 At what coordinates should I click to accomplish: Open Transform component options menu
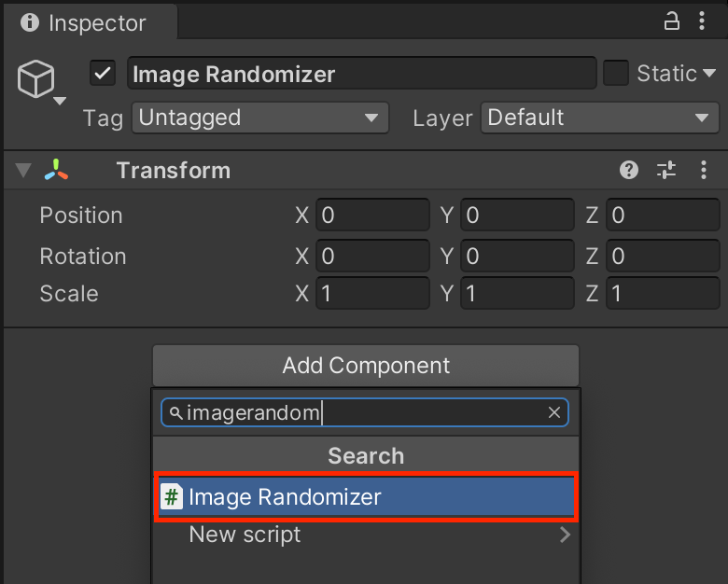[x=705, y=170]
